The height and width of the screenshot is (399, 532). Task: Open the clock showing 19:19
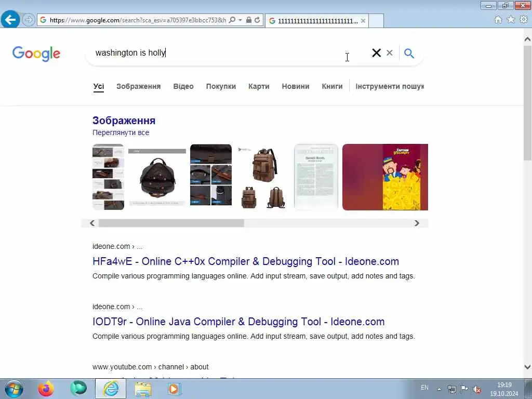point(504,389)
